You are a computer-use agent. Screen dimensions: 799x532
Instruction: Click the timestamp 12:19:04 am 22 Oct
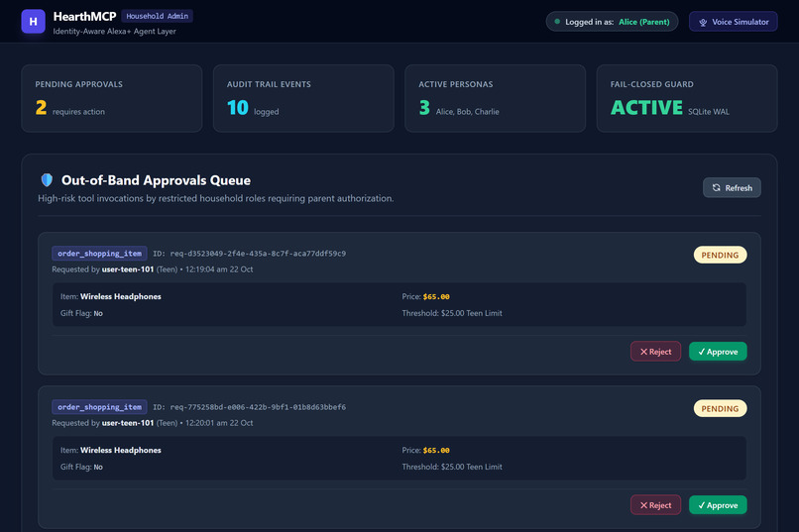(x=219, y=269)
